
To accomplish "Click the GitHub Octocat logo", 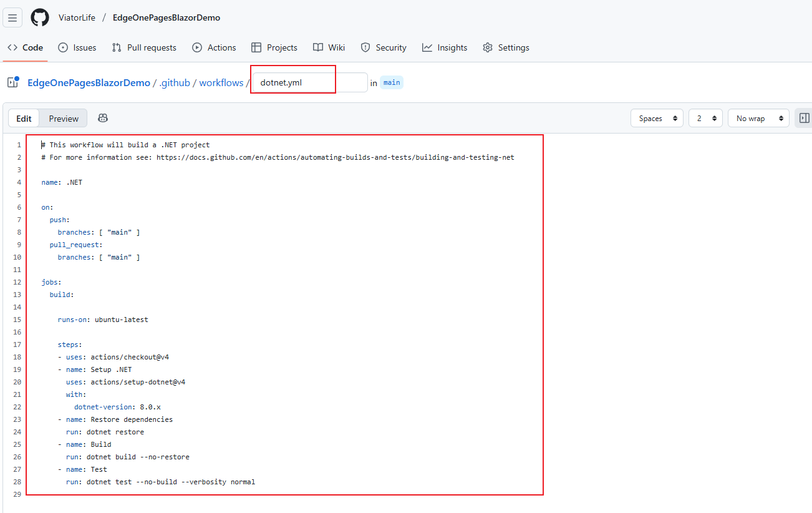I will coord(40,17).
